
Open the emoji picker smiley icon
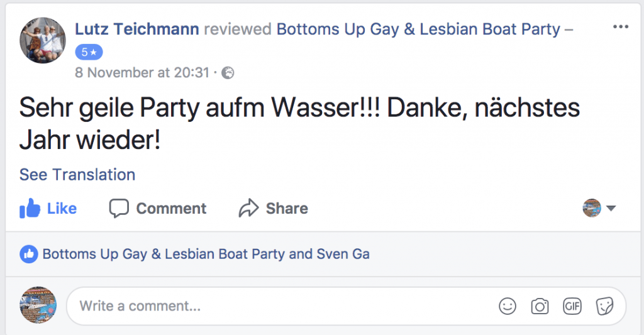tap(508, 306)
